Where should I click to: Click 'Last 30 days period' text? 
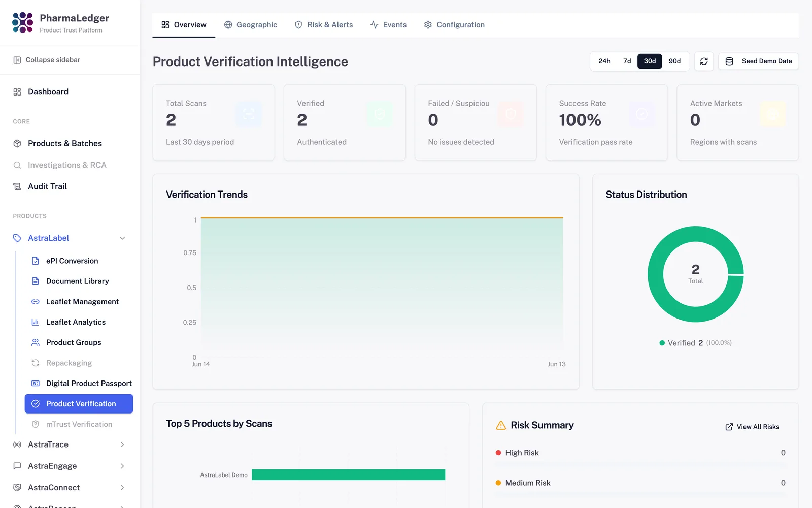pyautogui.click(x=200, y=142)
